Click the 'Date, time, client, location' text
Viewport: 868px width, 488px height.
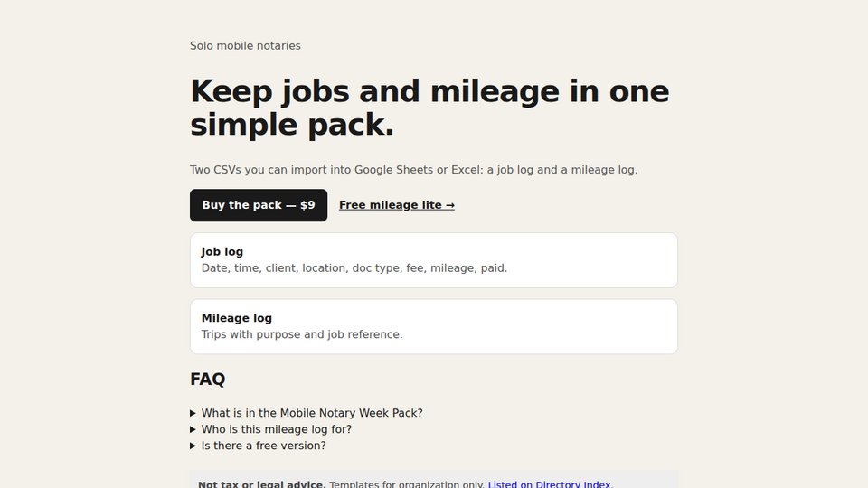pyautogui.click(x=354, y=268)
